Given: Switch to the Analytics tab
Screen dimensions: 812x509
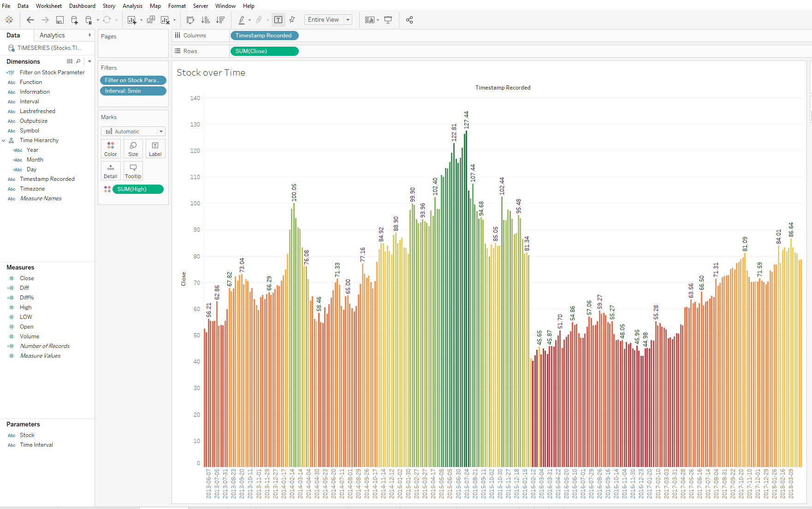Looking at the screenshot, I should coord(51,35).
